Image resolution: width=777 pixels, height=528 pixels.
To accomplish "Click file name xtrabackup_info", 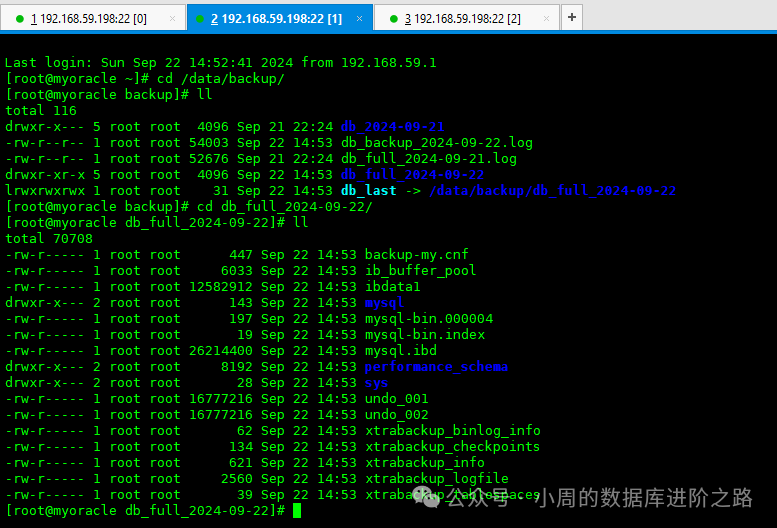I will (425, 463).
